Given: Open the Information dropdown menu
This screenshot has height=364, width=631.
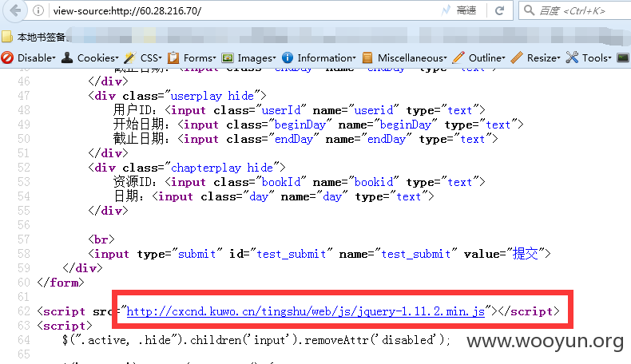Looking at the screenshot, I should point(319,58).
